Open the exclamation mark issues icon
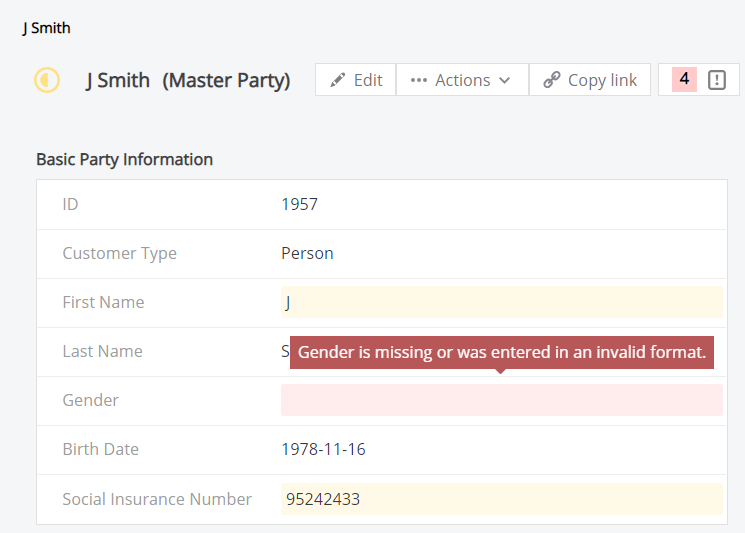The image size is (745, 533). [x=717, y=80]
